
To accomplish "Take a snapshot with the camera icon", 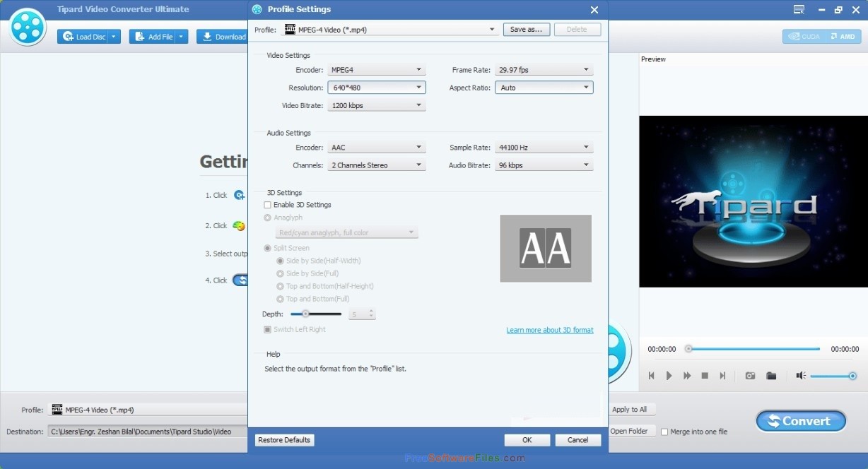I will point(750,376).
